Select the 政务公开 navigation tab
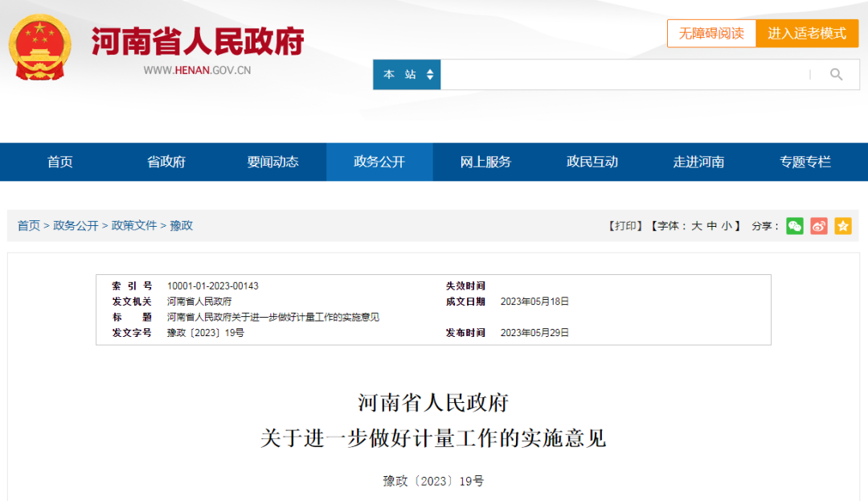Screen dimensions: 868x501 [379, 162]
